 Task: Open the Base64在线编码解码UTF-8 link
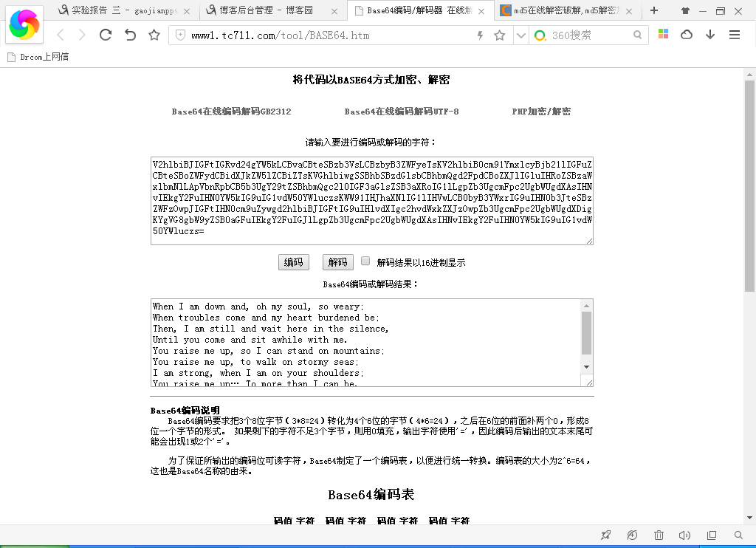[402, 112]
